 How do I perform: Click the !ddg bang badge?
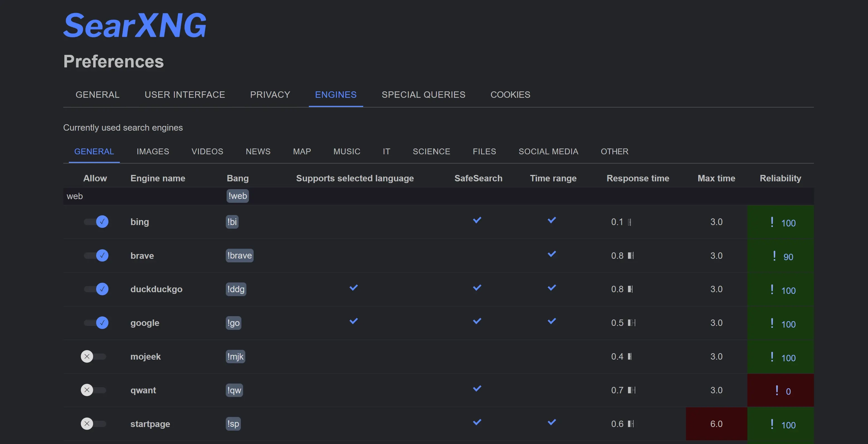click(x=236, y=289)
